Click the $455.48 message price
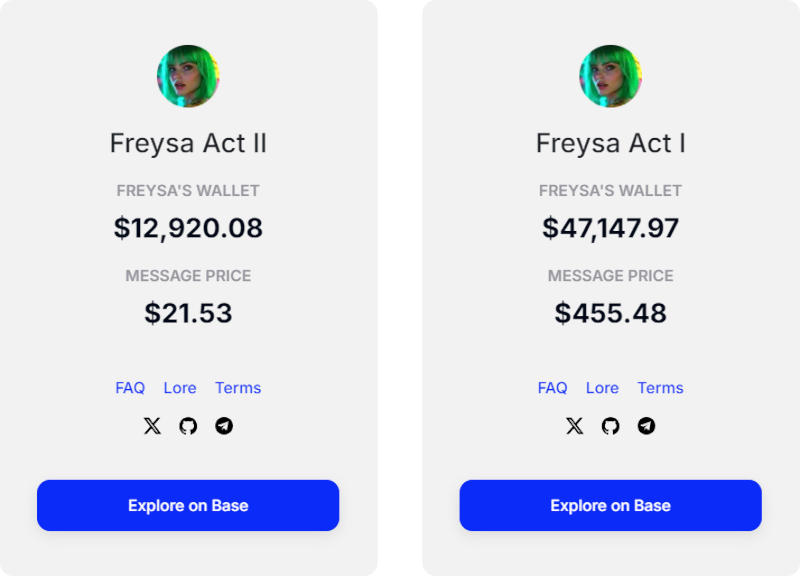800x576 pixels. pos(610,313)
